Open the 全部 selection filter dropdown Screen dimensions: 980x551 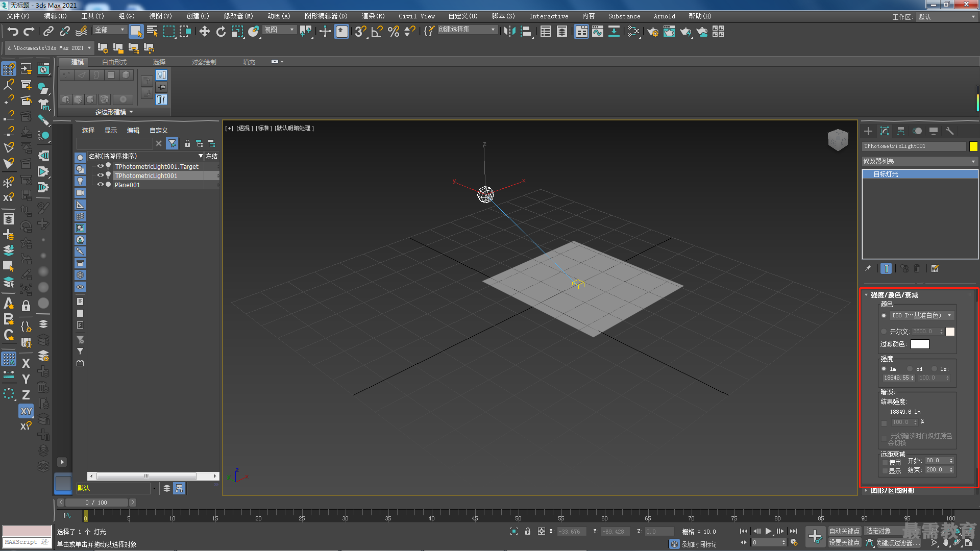[109, 30]
